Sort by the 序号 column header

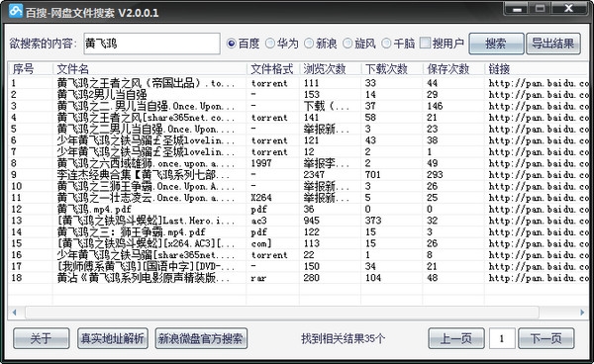pyautogui.click(x=31, y=69)
